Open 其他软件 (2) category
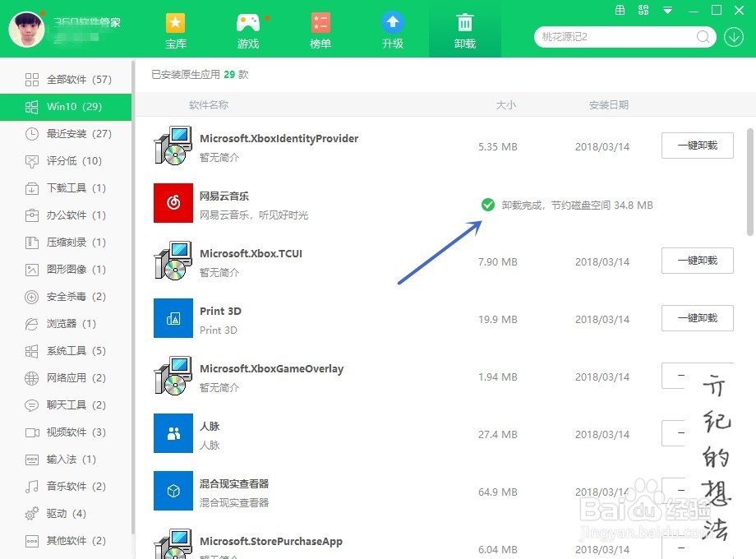756x559 pixels. click(66, 541)
